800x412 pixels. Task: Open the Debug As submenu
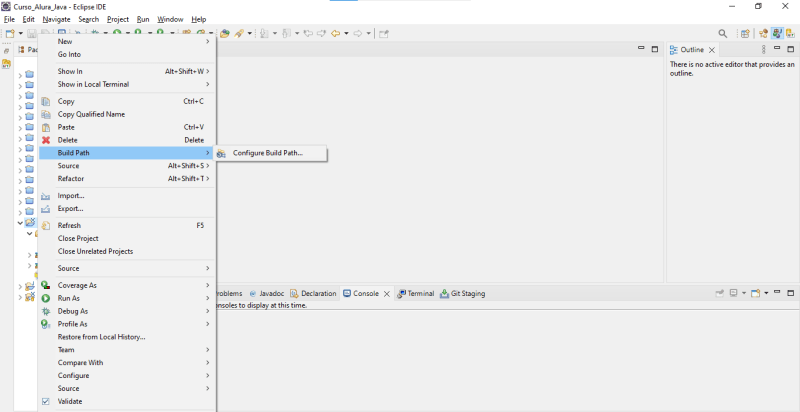(x=128, y=311)
